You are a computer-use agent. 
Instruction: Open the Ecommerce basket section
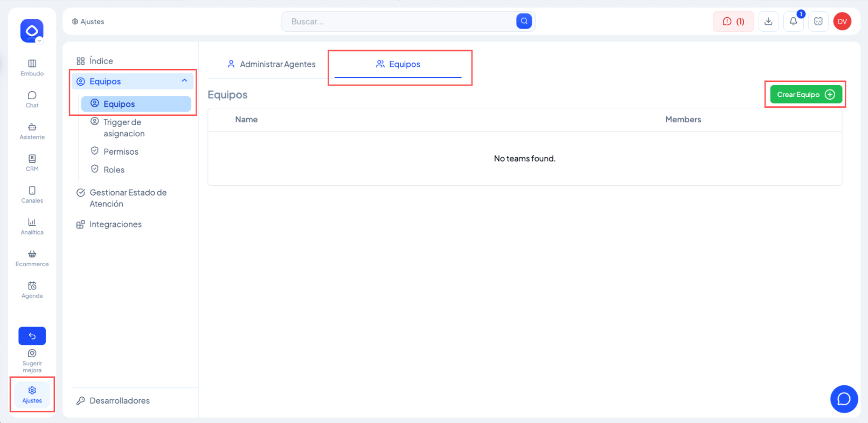point(32,258)
